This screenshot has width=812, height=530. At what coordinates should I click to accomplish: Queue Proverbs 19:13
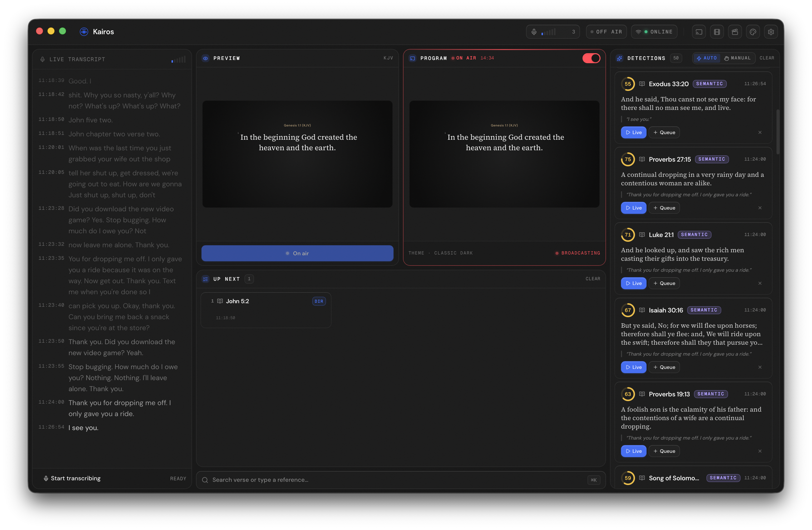pyautogui.click(x=664, y=451)
